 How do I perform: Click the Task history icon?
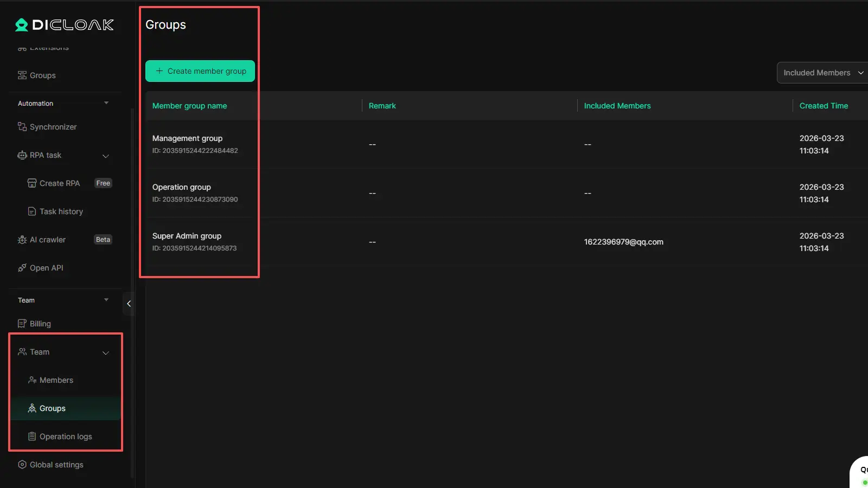[32, 211]
